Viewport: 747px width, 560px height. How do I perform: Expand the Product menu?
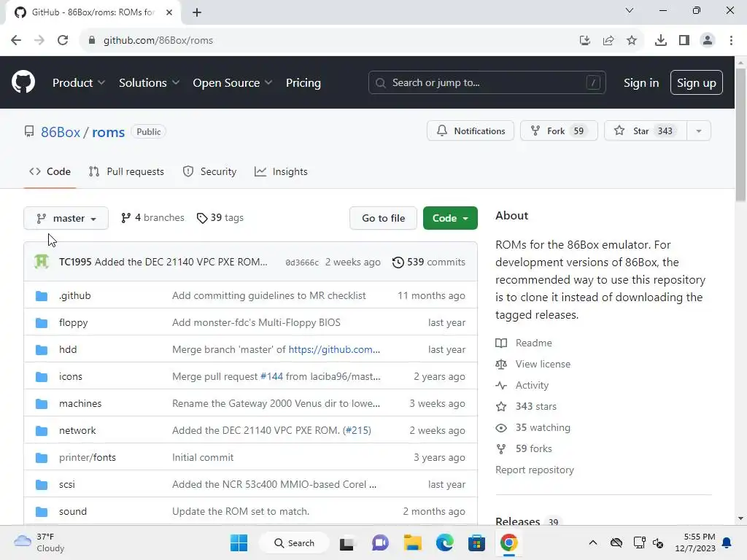(79, 83)
